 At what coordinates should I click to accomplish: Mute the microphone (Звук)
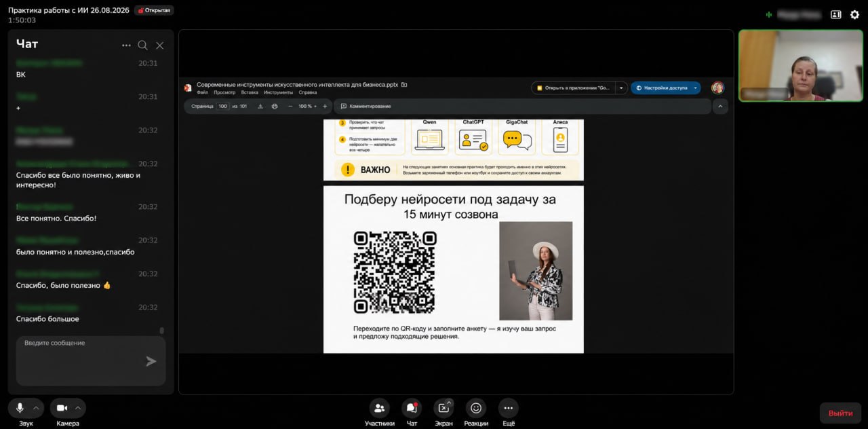20,408
